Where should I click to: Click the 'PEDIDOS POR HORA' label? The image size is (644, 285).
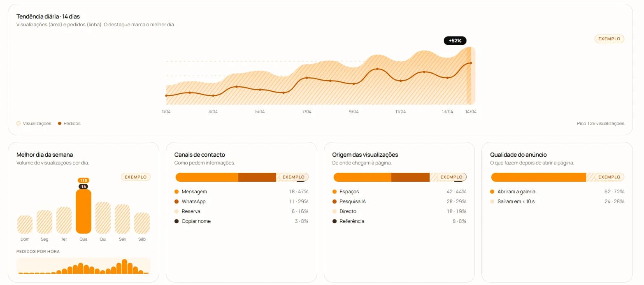click(38, 252)
